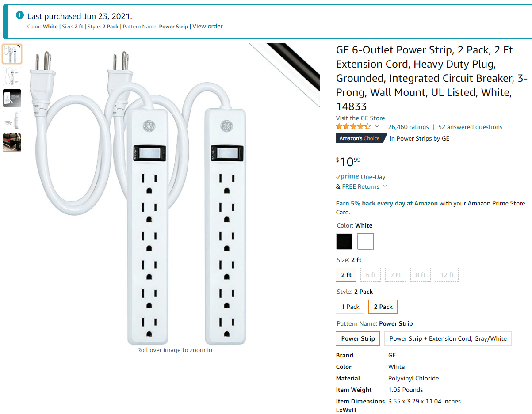The image size is (532, 414).
Task: Open the last video thumbnail
Action: pos(12,142)
